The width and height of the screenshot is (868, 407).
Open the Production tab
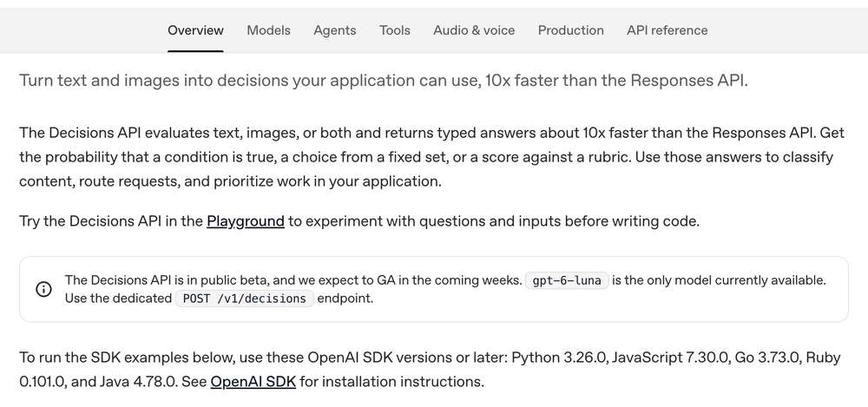click(x=571, y=30)
